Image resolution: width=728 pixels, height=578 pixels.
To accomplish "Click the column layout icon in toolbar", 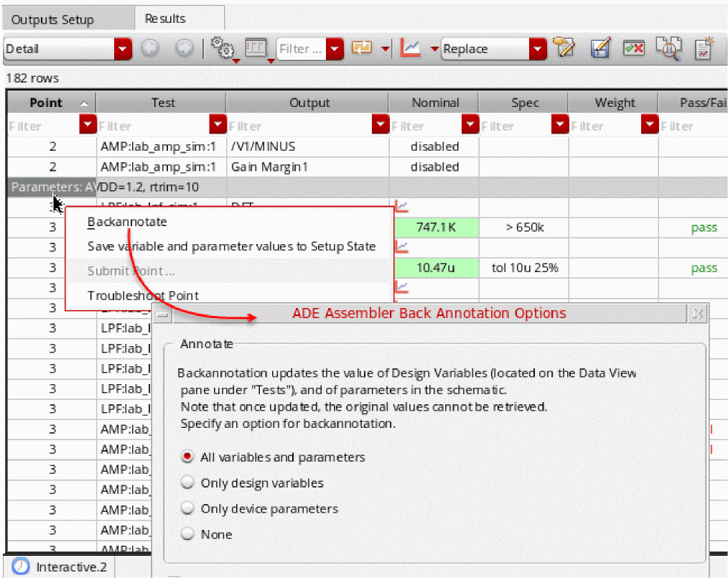I will click(x=256, y=48).
